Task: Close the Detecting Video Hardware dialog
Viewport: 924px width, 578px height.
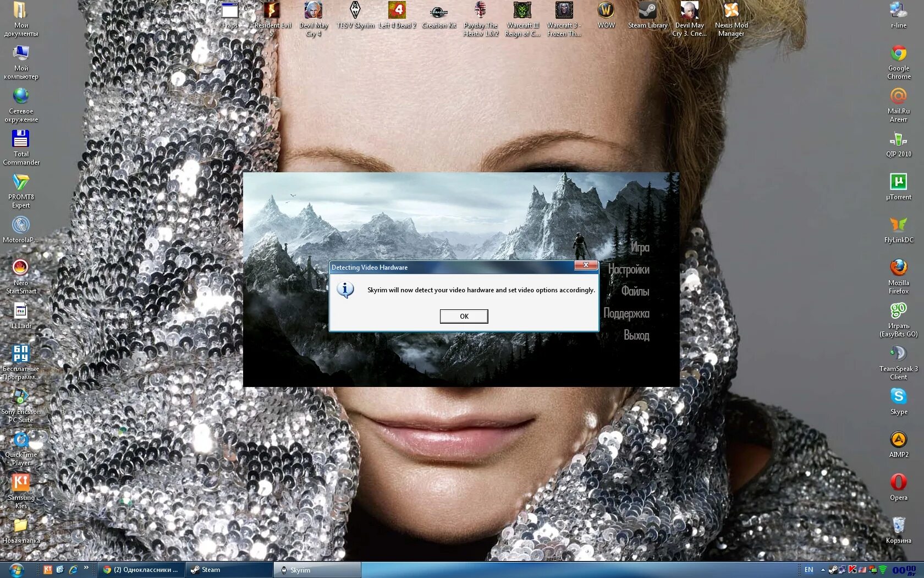Action: (586, 265)
